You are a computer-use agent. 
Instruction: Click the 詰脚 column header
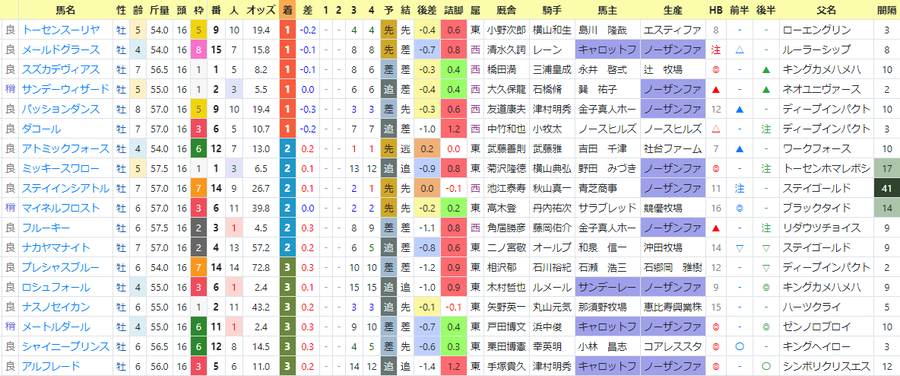coord(454,10)
